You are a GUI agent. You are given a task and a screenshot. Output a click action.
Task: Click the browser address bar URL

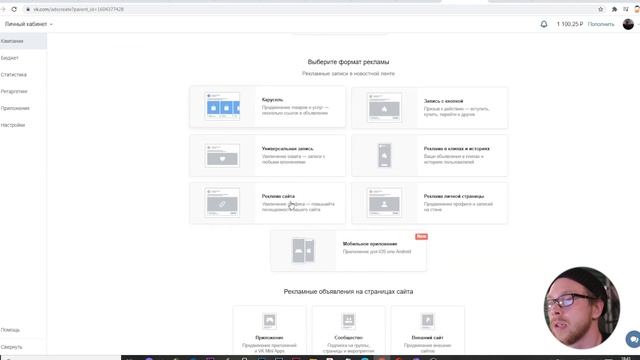(78, 9)
